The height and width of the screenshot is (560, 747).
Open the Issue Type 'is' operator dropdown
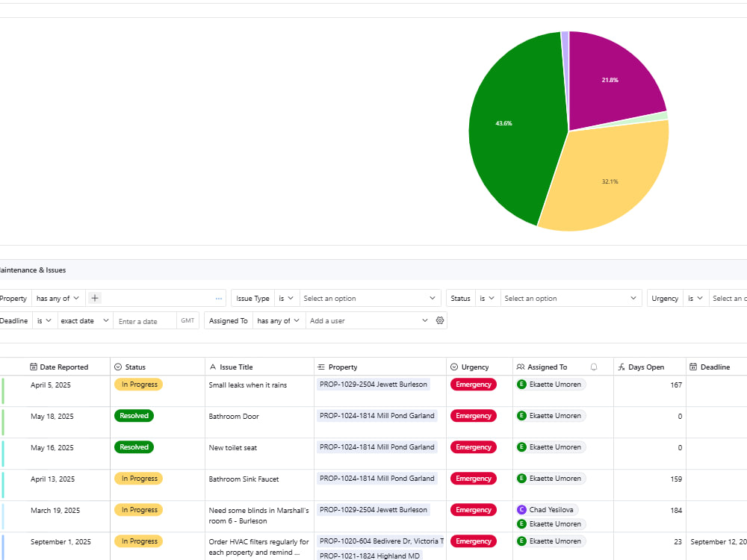coord(286,298)
